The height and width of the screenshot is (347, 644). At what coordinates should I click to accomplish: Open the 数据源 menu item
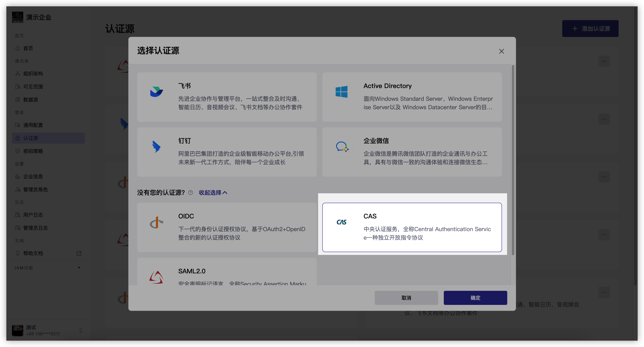point(48,99)
